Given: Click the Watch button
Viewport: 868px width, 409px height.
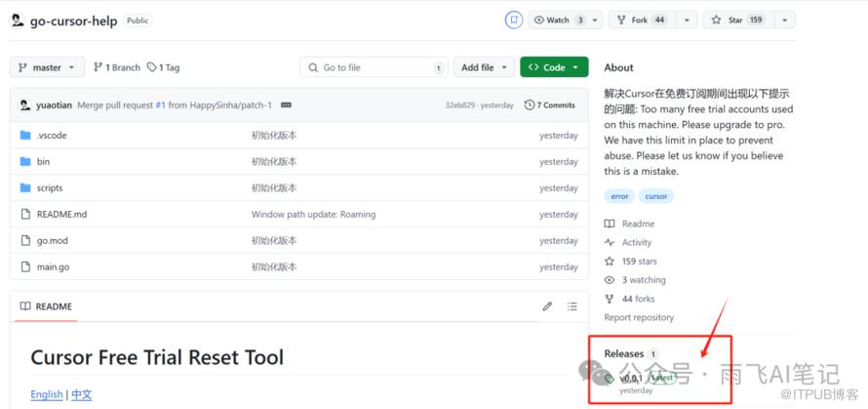Looking at the screenshot, I should point(559,20).
